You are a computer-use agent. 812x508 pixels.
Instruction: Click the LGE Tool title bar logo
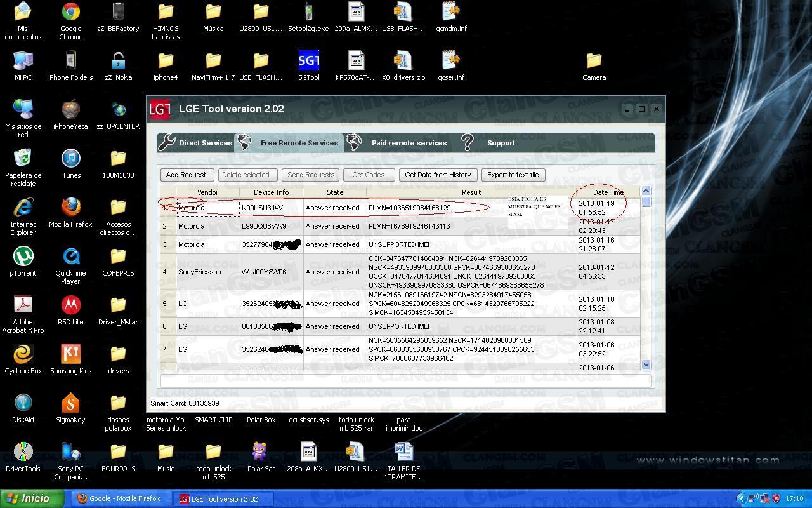coord(160,109)
